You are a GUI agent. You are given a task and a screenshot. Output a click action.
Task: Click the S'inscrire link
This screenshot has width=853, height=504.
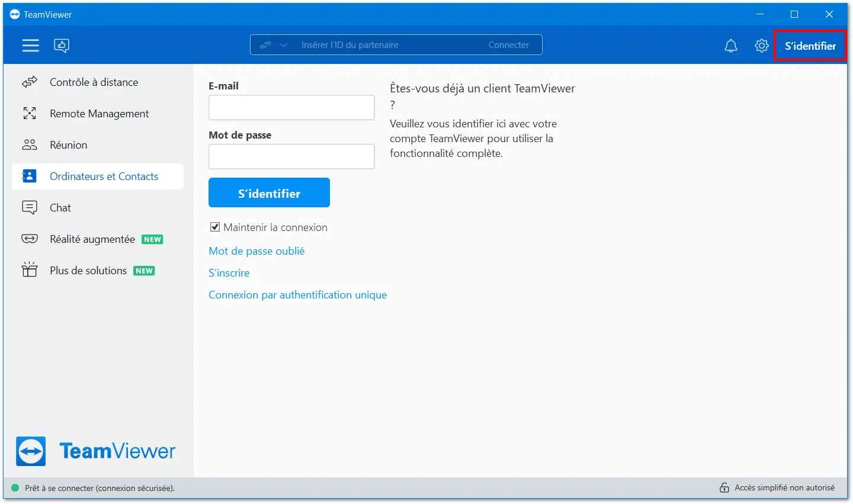click(229, 273)
